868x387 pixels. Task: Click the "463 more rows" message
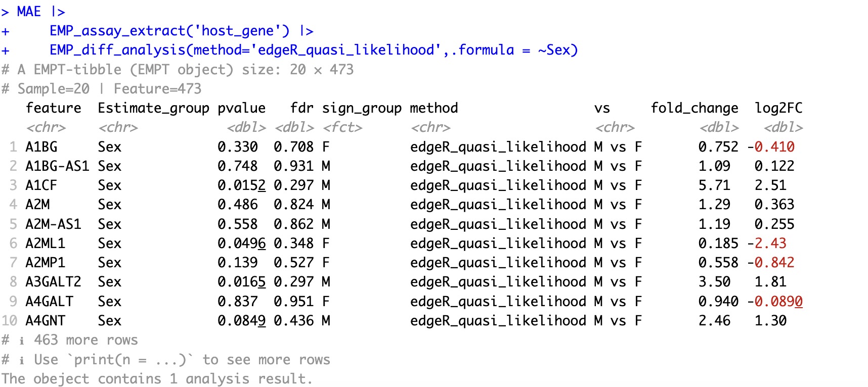pyautogui.click(x=85, y=340)
